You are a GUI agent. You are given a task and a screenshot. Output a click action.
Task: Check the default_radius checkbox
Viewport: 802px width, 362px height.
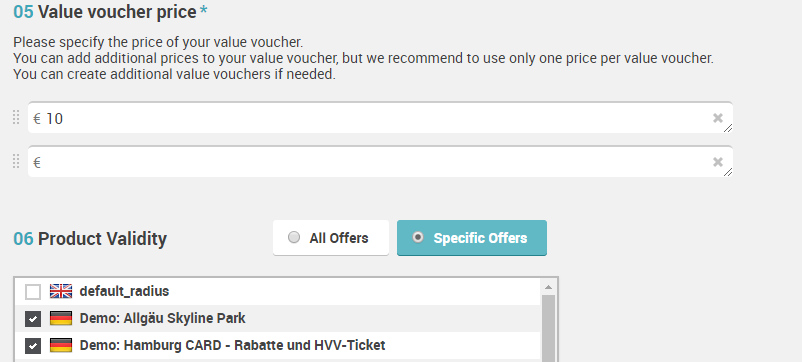(33, 292)
